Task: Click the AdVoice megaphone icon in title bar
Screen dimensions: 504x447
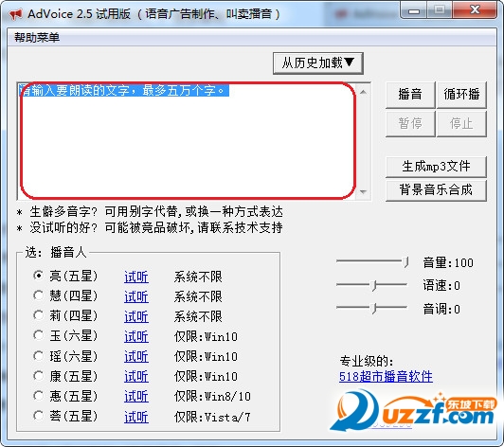Action: pyautogui.click(x=15, y=14)
